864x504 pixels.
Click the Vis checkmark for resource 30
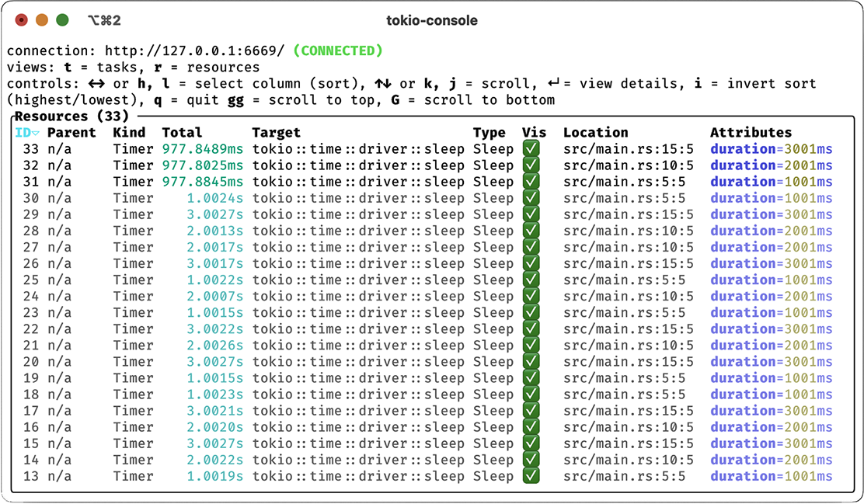(531, 198)
